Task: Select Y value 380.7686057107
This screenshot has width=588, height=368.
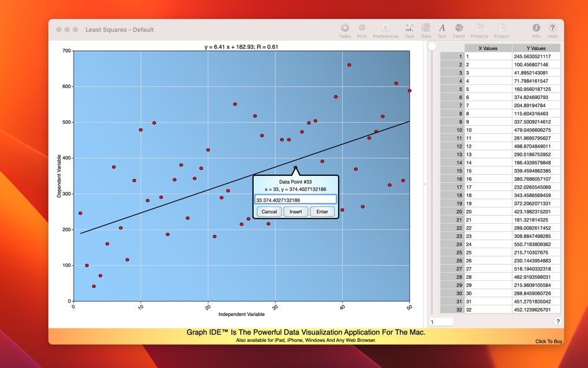Action: coord(536,179)
